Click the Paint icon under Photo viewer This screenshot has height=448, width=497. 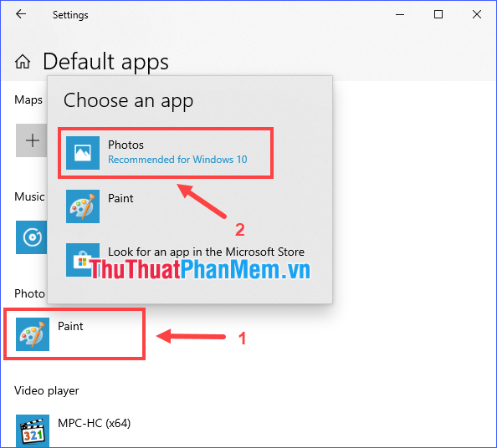[x=33, y=334]
